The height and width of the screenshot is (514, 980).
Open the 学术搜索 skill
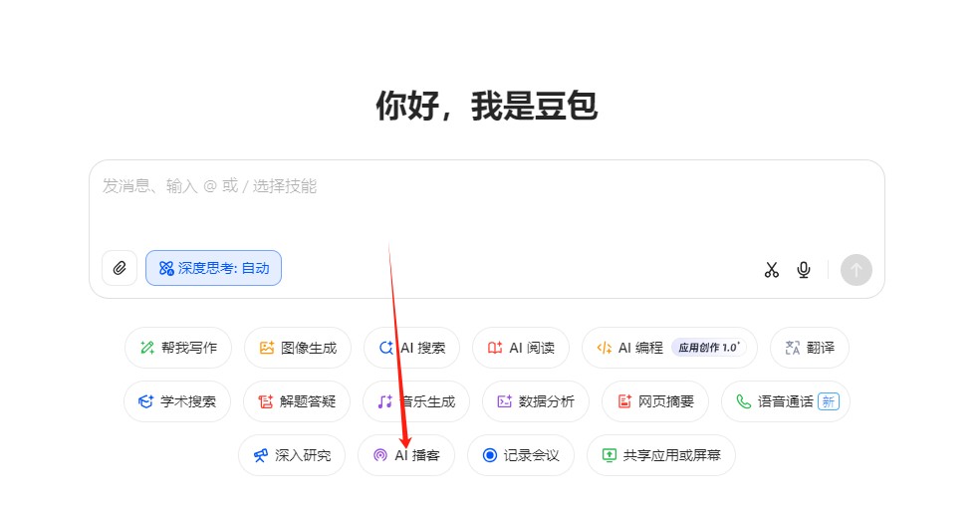point(177,401)
